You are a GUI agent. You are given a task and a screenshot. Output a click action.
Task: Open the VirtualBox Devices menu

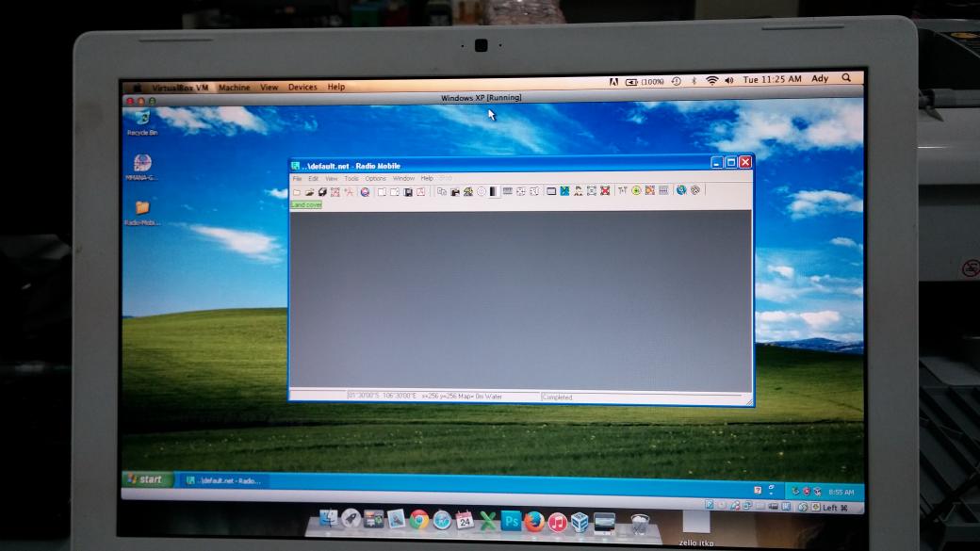click(x=302, y=87)
